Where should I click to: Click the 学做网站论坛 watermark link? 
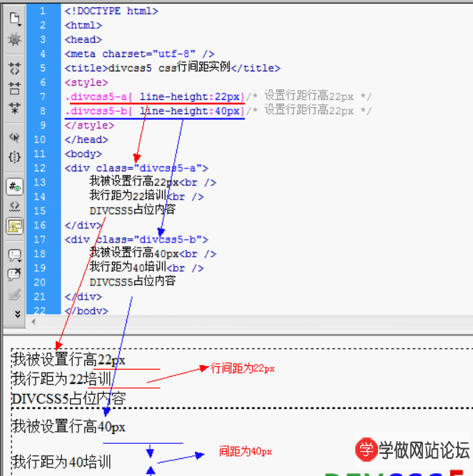(413, 450)
